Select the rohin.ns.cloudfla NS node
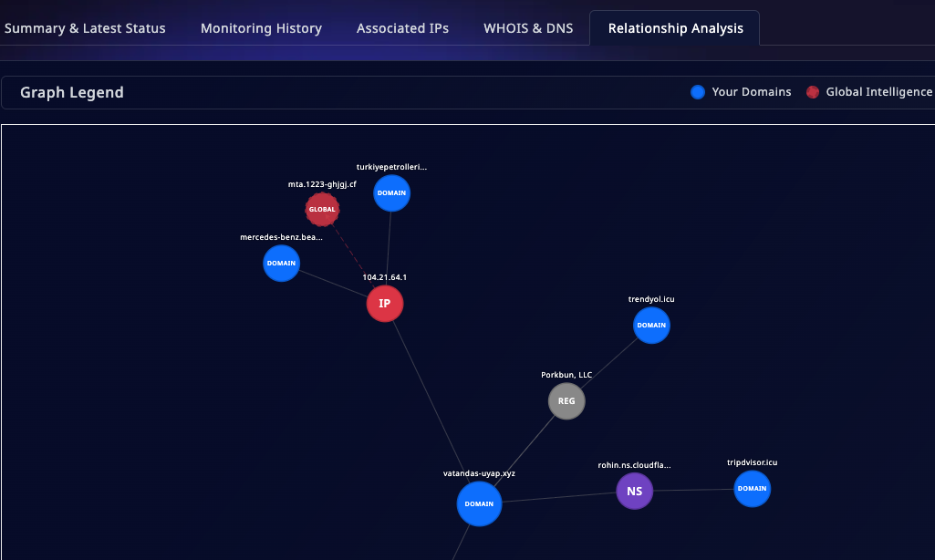 [x=635, y=492]
